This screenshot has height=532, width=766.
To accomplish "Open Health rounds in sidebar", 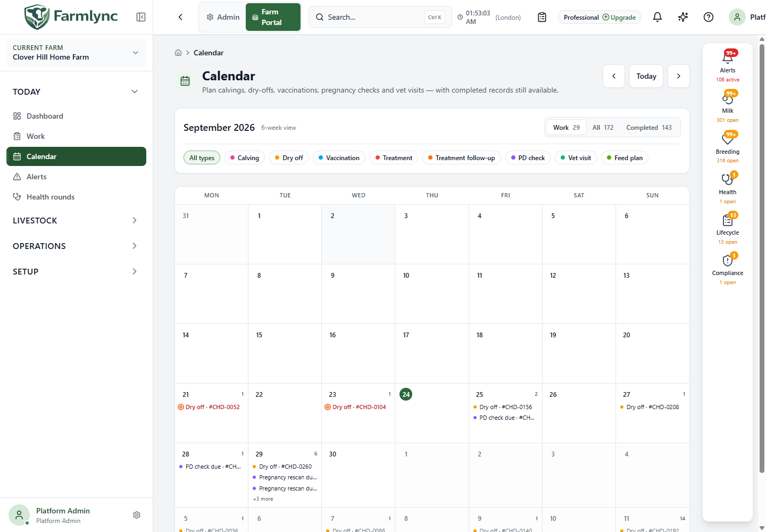I will 76,197.
